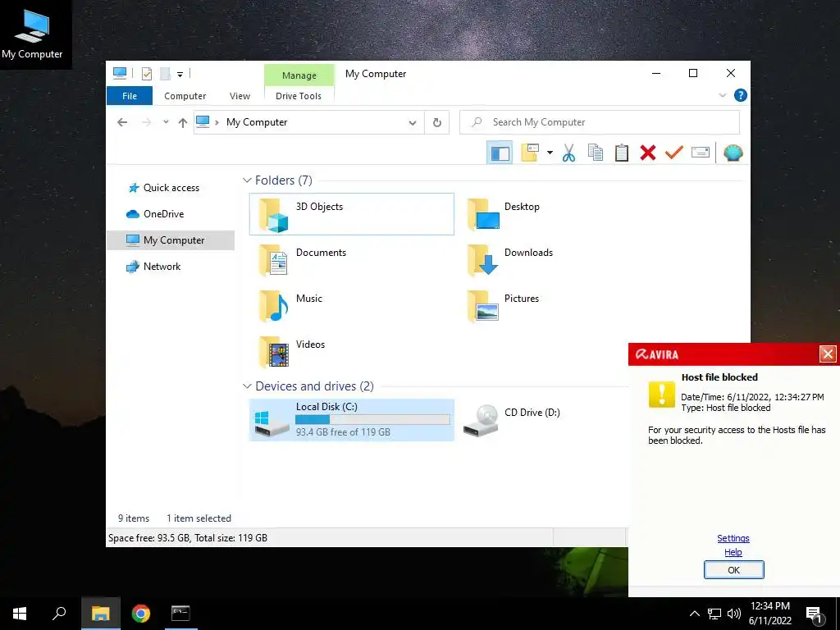The image size is (840, 630).
Task: Click the taskbar search magnifier
Action: pyautogui.click(x=59, y=614)
